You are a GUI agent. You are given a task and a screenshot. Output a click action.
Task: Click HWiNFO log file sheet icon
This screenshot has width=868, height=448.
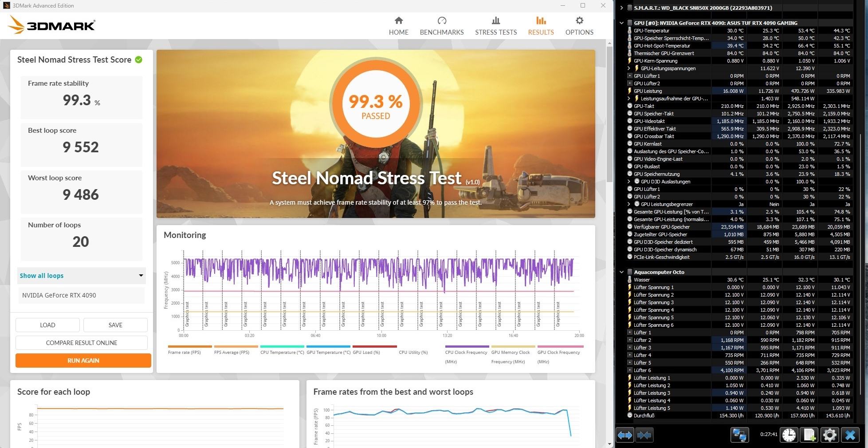click(x=809, y=435)
